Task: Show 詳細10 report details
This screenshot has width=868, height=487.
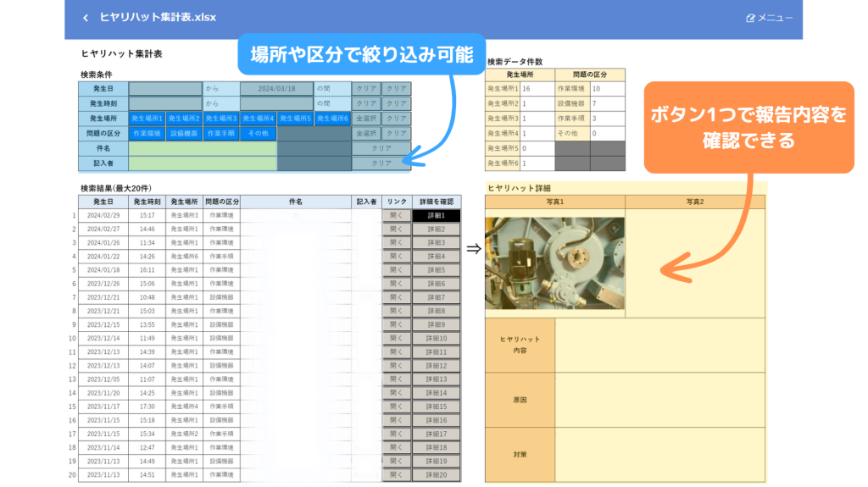Action: [436, 339]
